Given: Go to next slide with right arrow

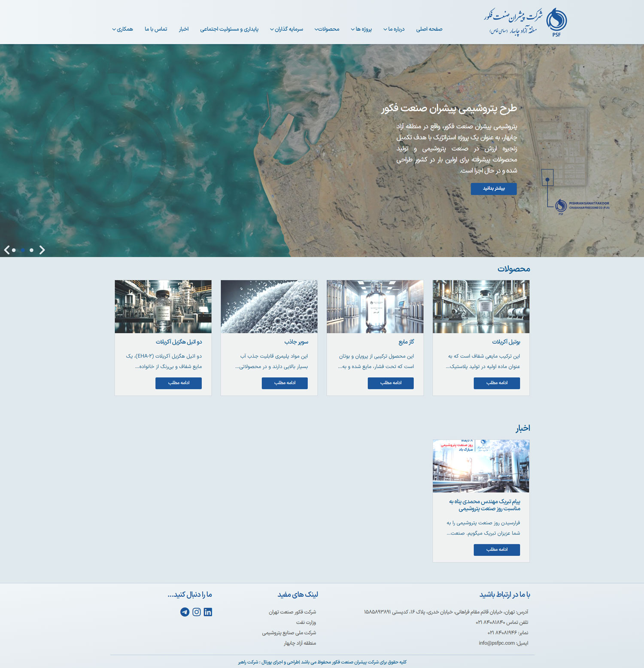Looking at the screenshot, I should (42, 250).
